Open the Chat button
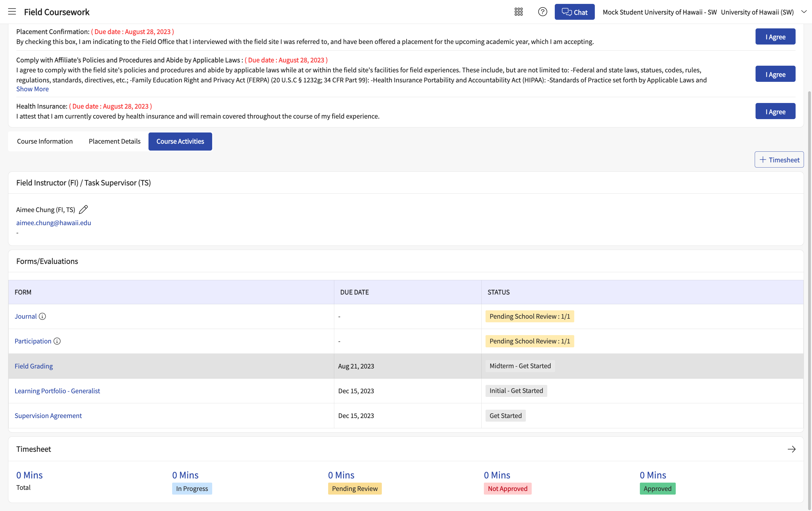 (575, 12)
